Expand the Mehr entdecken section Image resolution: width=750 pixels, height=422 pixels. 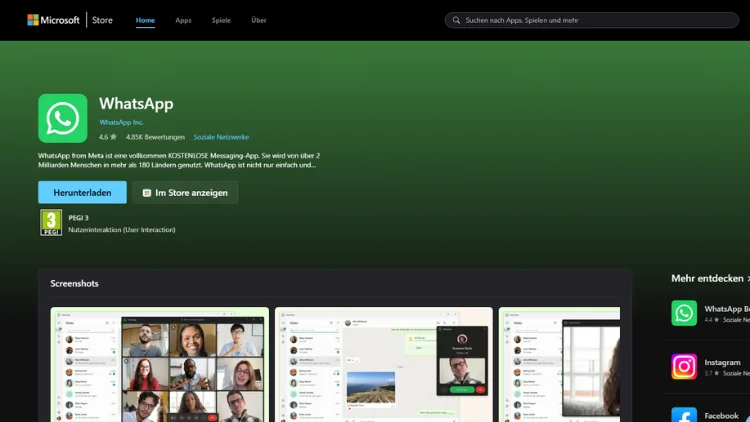(x=710, y=278)
